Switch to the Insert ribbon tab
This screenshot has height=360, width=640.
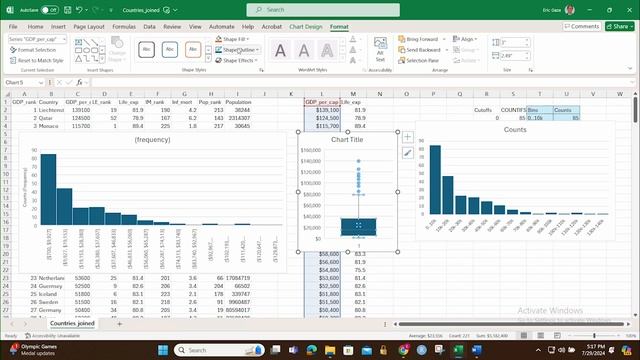(x=58, y=27)
